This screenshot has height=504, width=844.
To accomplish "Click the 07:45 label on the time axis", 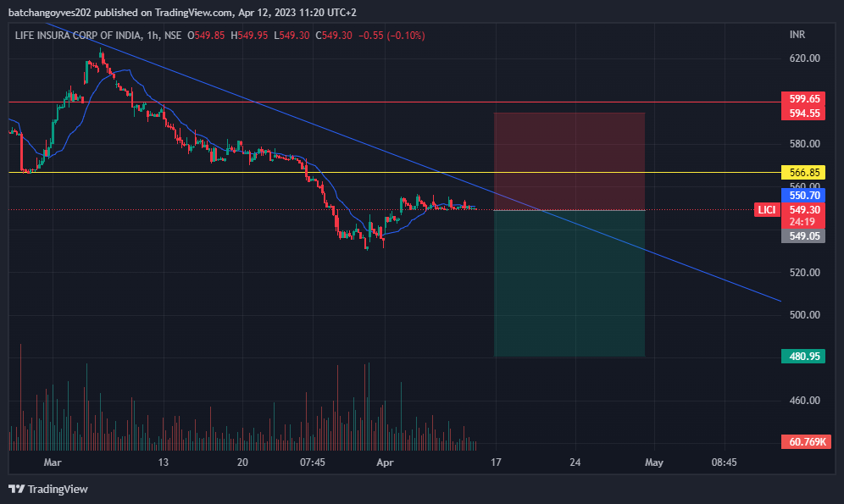I will (313, 462).
